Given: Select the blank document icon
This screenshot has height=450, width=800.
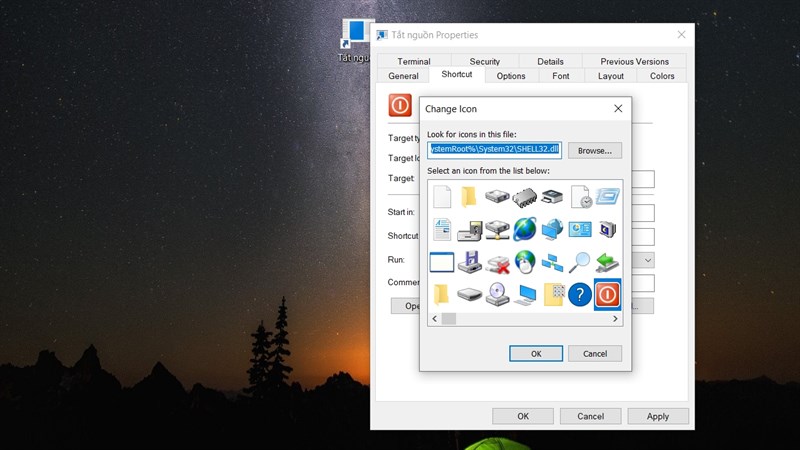Looking at the screenshot, I should point(442,197).
